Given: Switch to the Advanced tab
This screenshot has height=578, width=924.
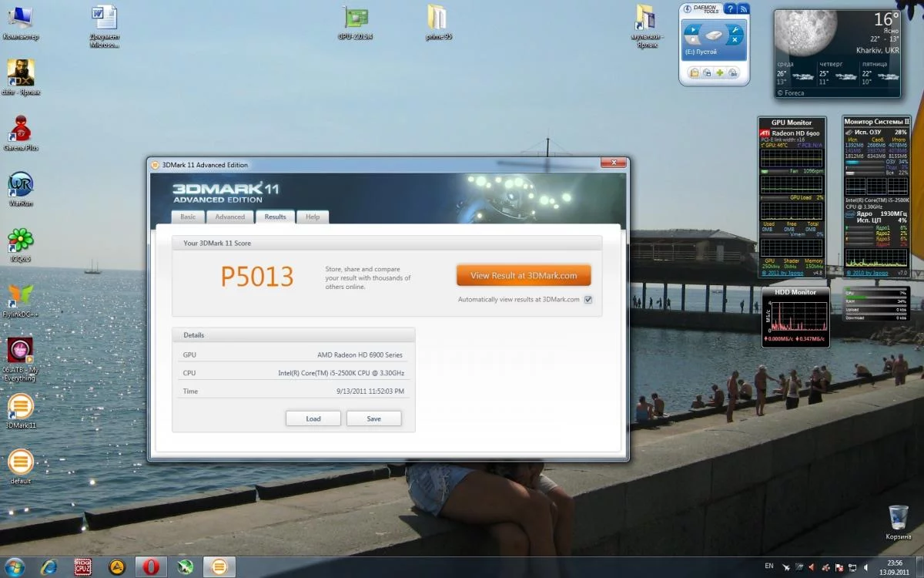Looking at the screenshot, I should [x=230, y=217].
